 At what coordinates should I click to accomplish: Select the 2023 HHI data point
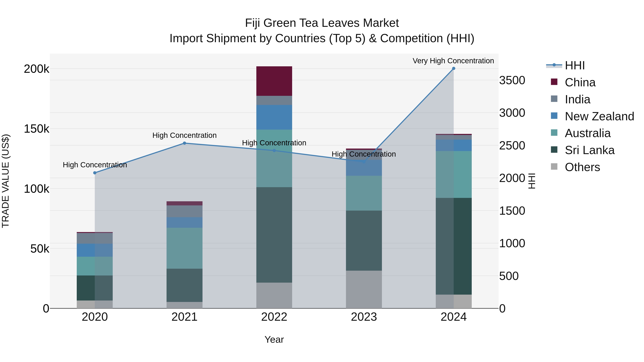click(364, 162)
